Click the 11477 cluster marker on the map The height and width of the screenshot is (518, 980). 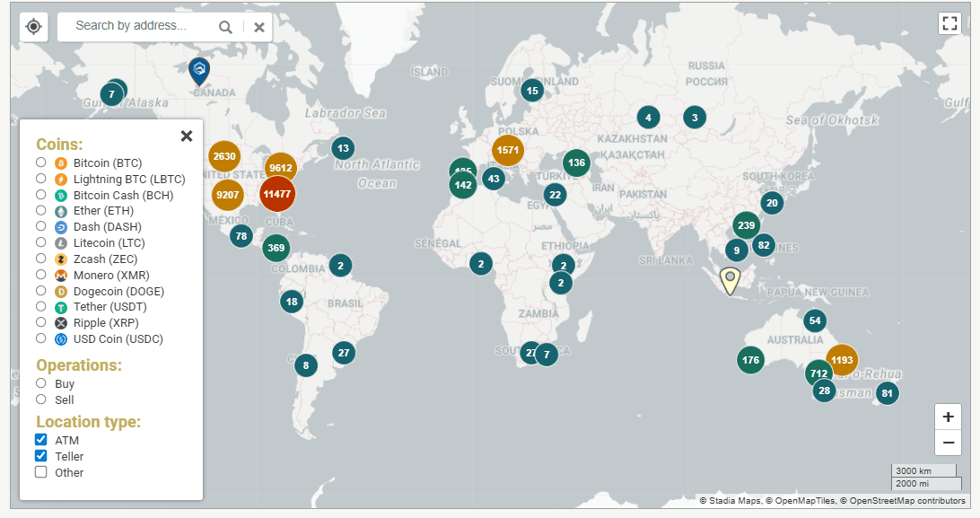(277, 193)
